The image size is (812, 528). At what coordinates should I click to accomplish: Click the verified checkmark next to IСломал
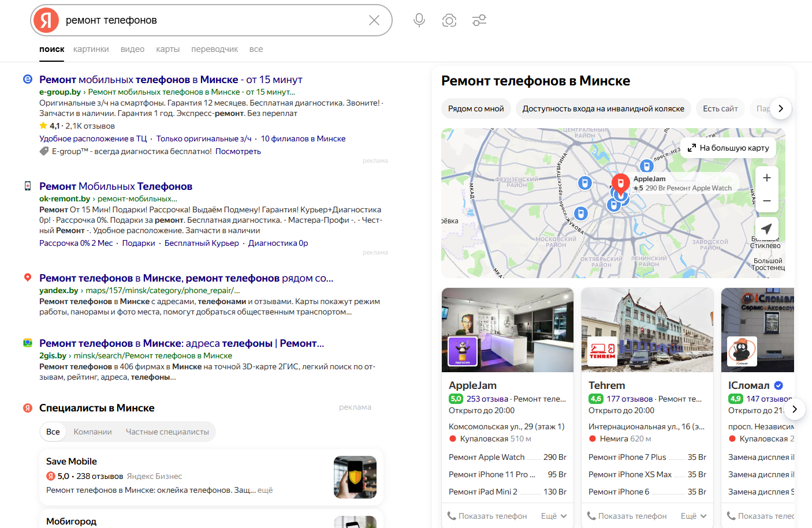click(x=779, y=385)
